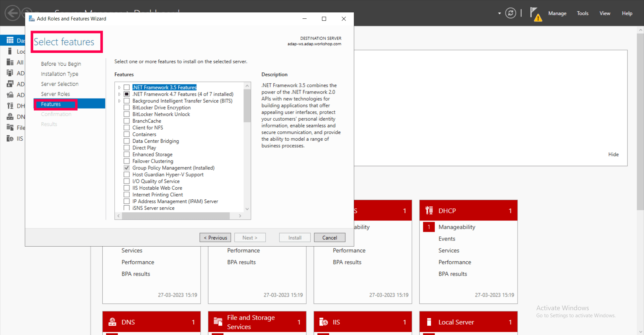The width and height of the screenshot is (644, 335).
Task: Check the Containers feature checkbox
Action: coord(127,134)
